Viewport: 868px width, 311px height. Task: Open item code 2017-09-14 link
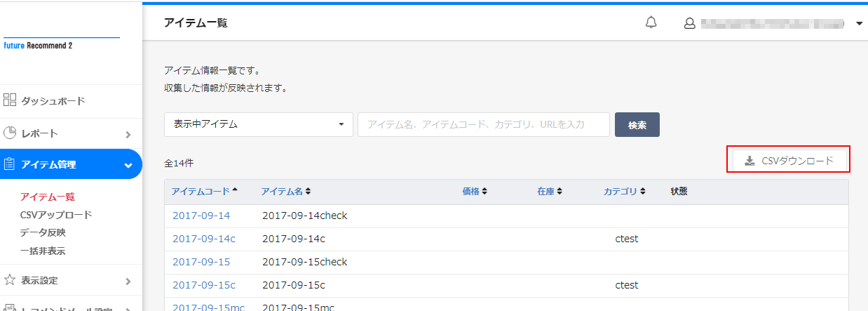201,216
